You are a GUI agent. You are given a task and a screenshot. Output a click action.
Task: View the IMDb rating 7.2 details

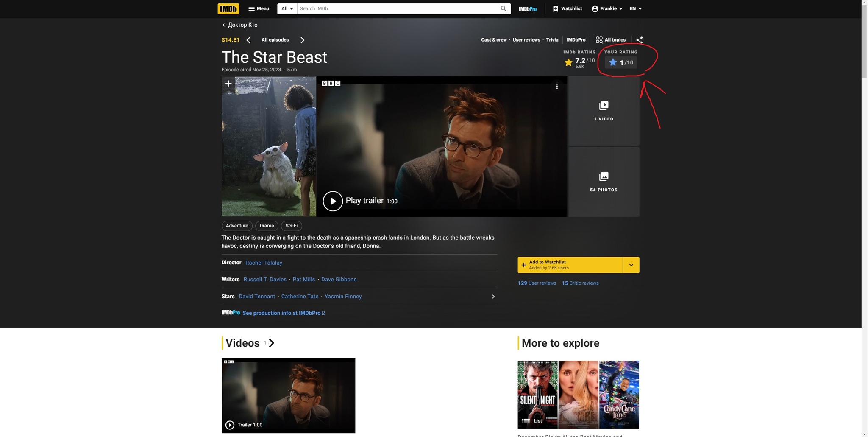tap(579, 62)
